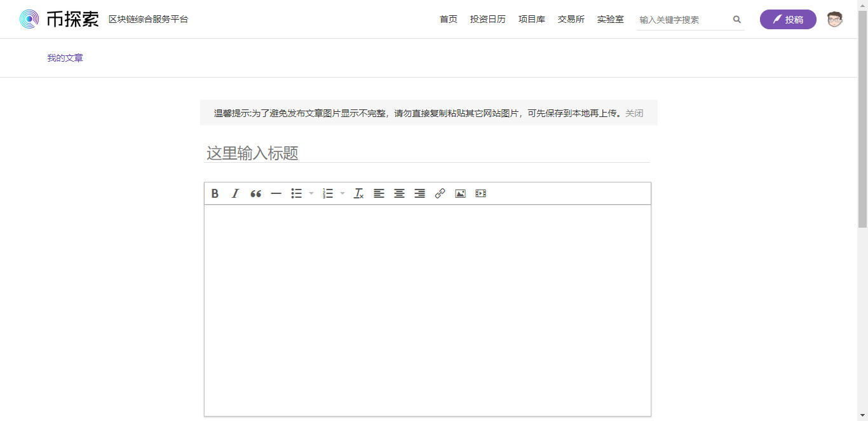Toggle bold formatting in editor toolbar
Image resolution: width=868 pixels, height=421 pixels.
215,193
